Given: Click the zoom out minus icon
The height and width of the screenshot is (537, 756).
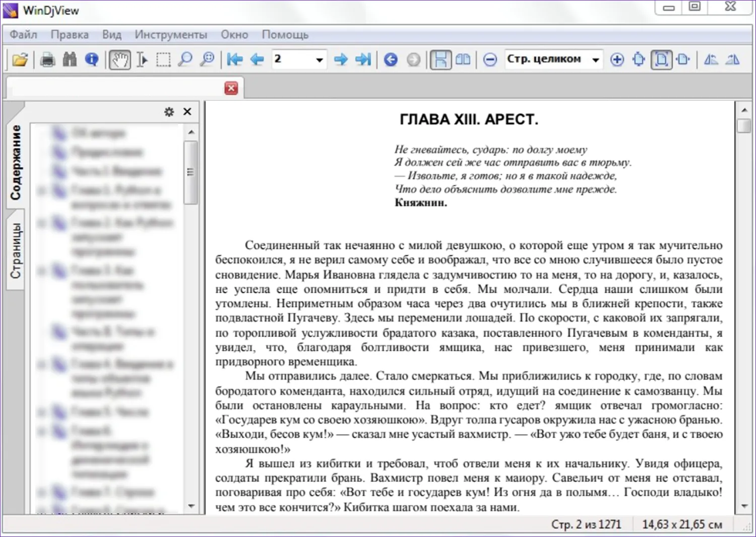Looking at the screenshot, I should [490, 60].
